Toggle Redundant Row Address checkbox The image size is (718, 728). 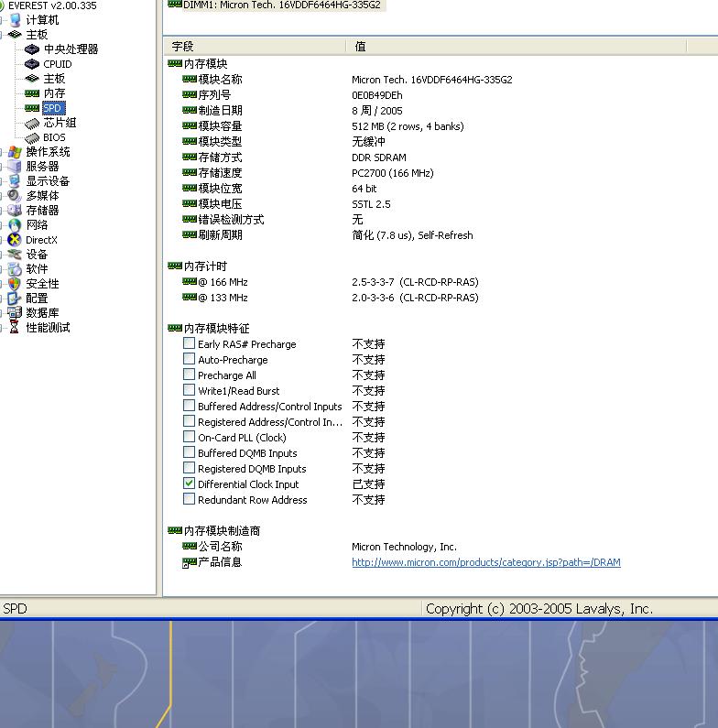(x=189, y=499)
